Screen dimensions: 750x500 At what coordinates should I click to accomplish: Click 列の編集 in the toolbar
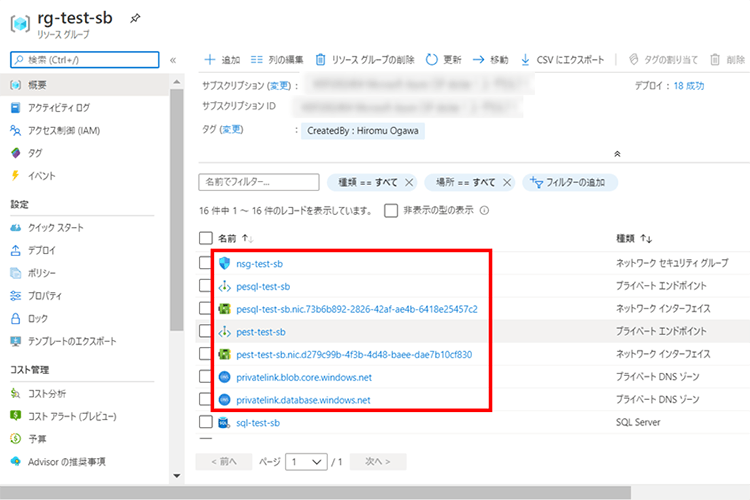pyautogui.click(x=277, y=60)
